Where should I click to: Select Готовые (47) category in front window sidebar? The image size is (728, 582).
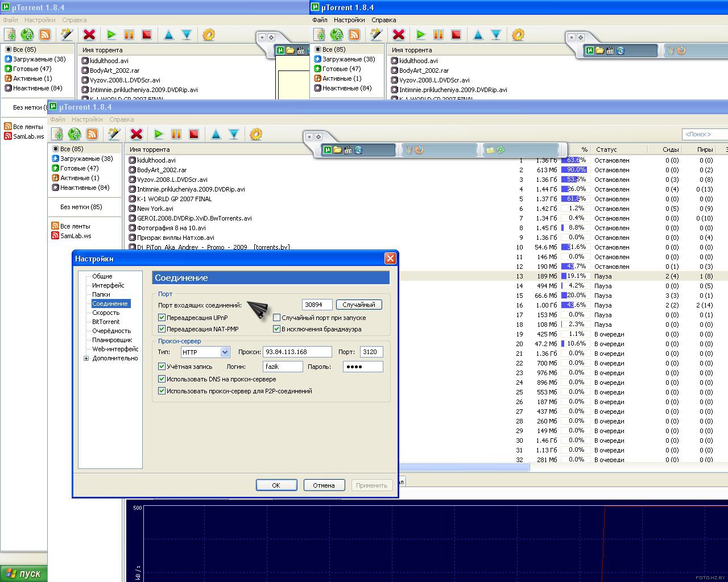[79, 168]
